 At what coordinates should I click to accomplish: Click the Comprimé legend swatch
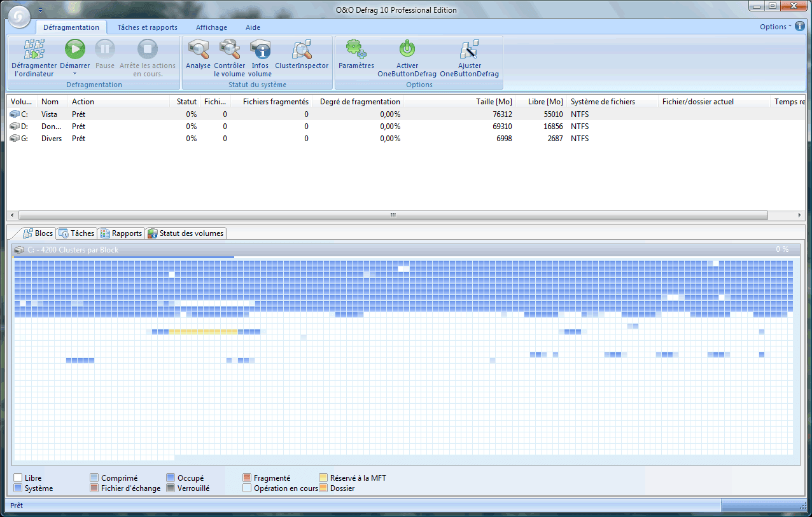pyautogui.click(x=94, y=478)
